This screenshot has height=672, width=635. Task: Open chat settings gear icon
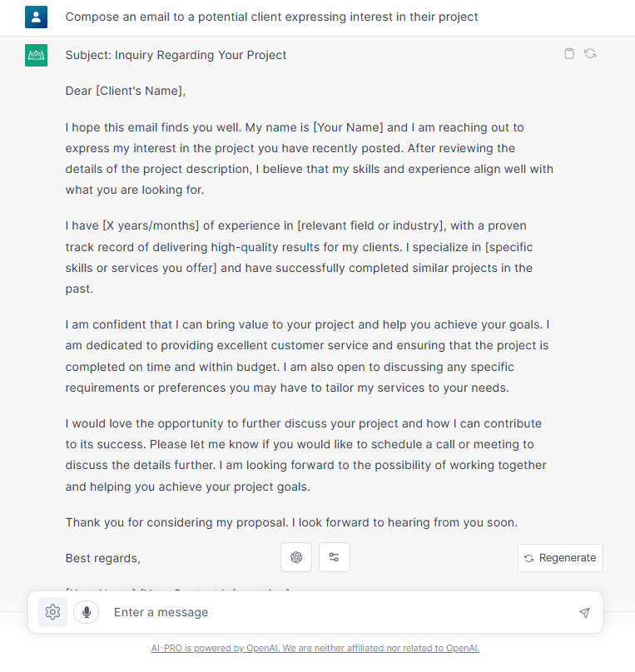pos(52,612)
